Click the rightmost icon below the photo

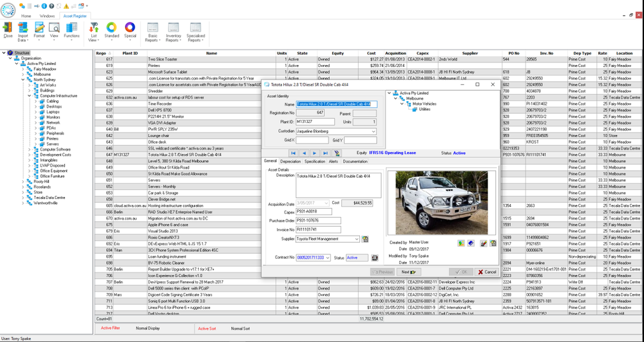coord(493,243)
